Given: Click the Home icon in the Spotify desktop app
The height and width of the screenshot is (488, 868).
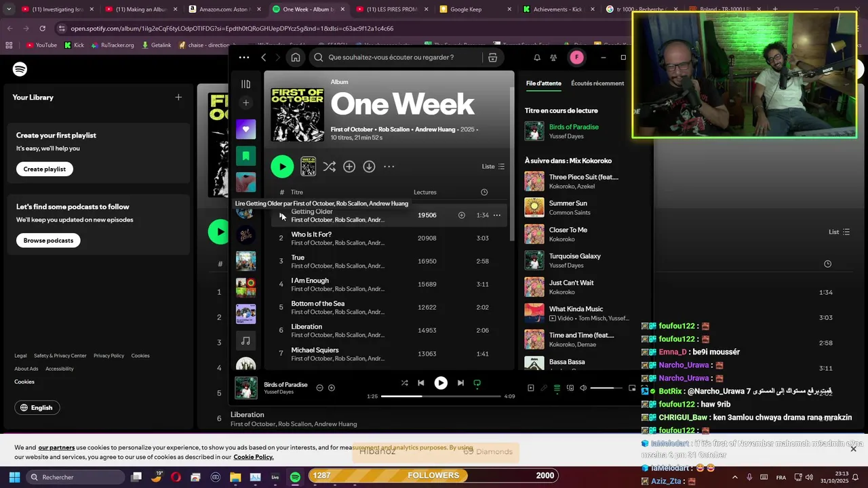Looking at the screenshot, I should click(296, 58).
